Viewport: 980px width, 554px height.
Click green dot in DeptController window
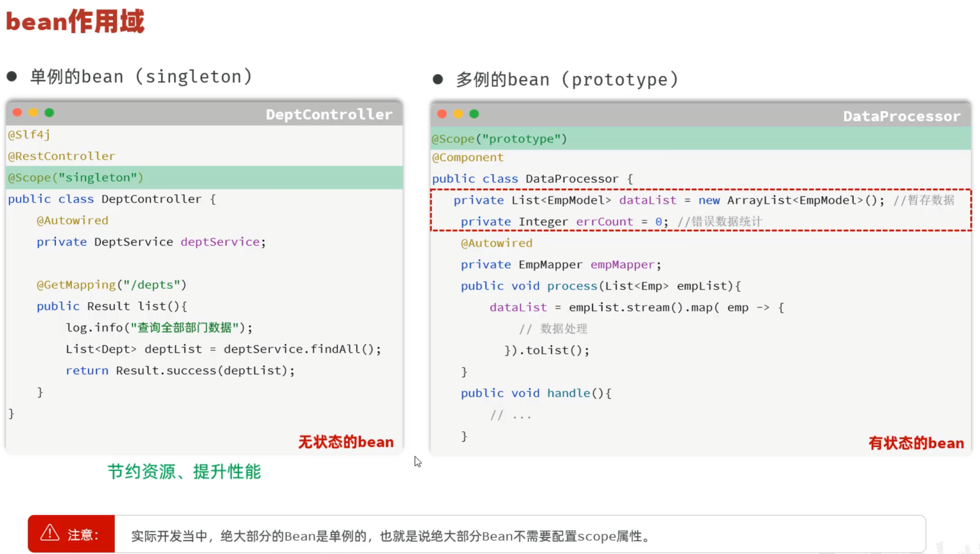[x=50, y=112]
